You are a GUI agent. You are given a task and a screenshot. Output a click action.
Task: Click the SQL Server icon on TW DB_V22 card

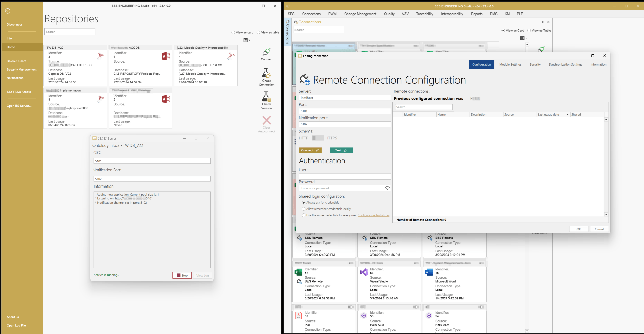pos(101,56)
